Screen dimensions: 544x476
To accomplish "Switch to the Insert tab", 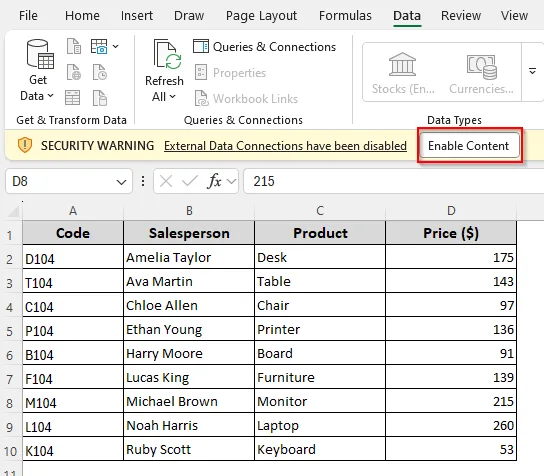I will pos(137,16).
